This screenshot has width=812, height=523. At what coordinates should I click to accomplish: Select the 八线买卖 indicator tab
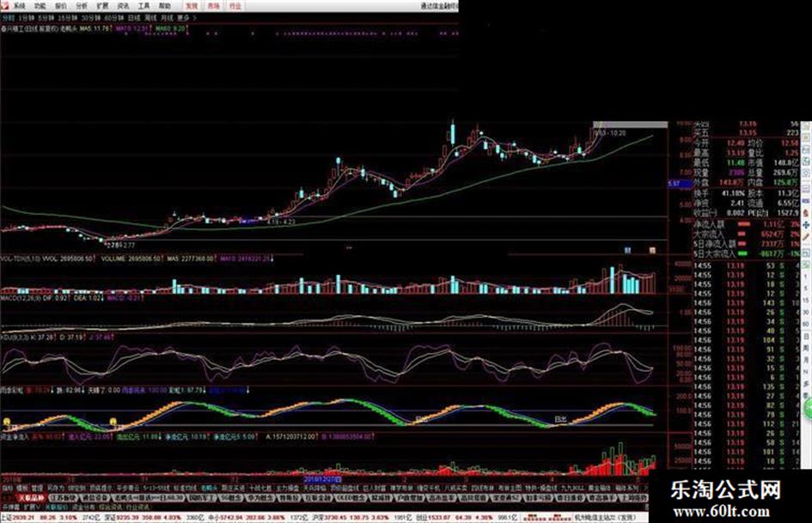[455, 488]
